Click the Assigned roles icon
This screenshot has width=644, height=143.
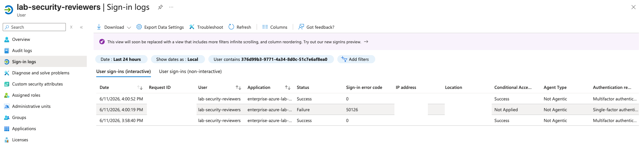(x=7, y=95)
